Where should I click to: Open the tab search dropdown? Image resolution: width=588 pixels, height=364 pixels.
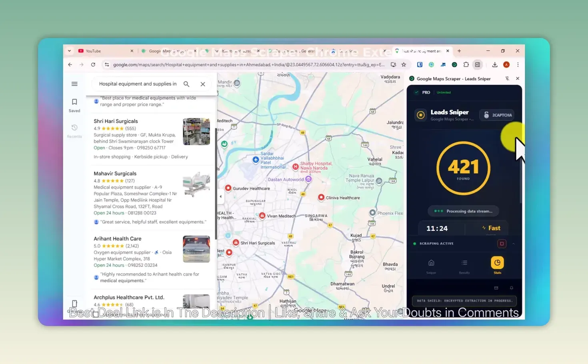(69, 51)
